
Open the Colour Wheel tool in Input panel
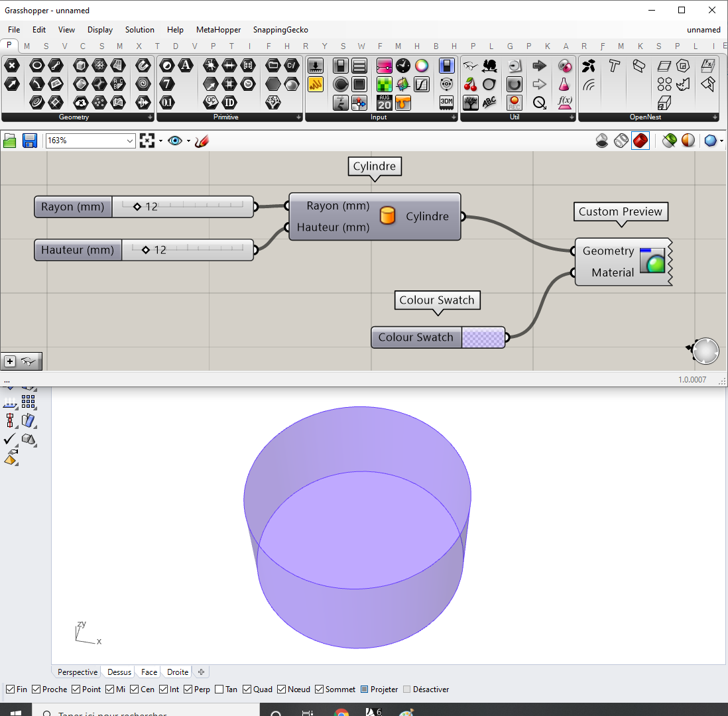[422, 66]
